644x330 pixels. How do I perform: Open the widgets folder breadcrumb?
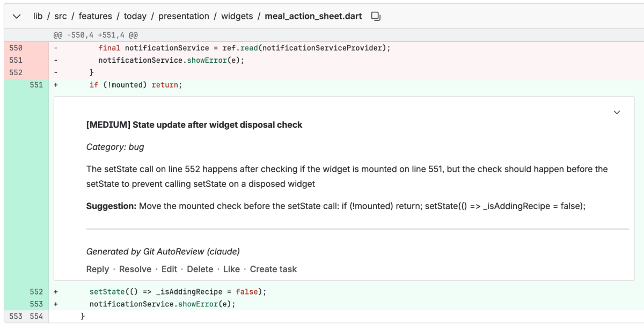(237, 16)
